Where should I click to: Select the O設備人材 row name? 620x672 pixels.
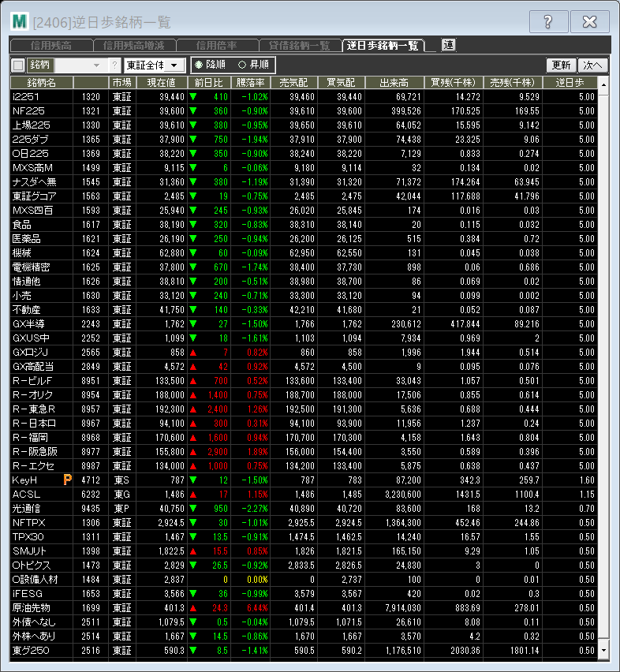(35, 580)
